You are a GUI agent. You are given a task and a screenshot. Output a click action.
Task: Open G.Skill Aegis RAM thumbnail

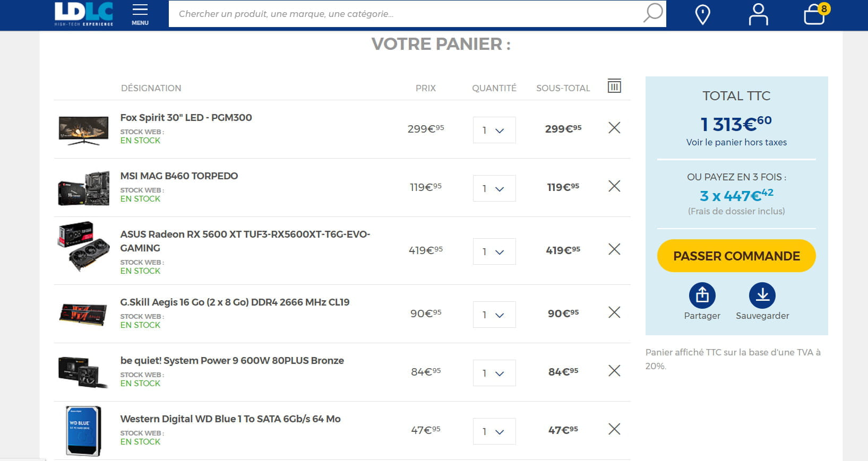click(x=83, y=314)
